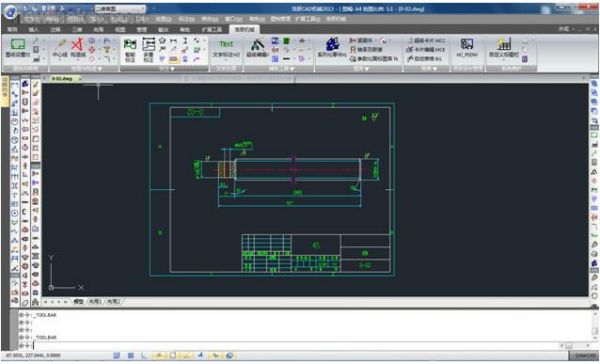
Task: Open the dropdown under 中心线
Action: pos(60,60)
